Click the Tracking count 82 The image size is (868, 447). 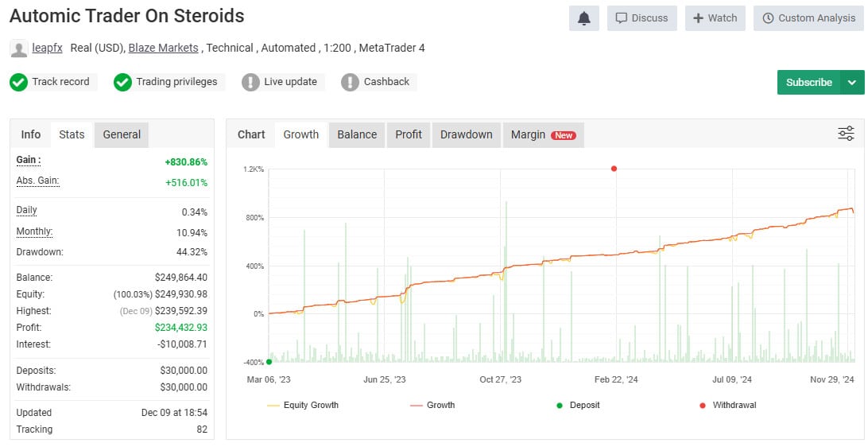pos(202,430)
